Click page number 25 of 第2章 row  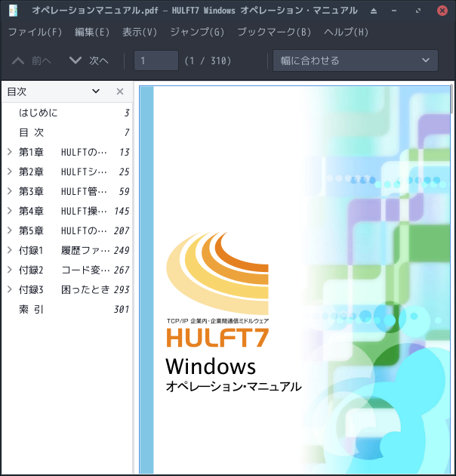click(124, 172)
